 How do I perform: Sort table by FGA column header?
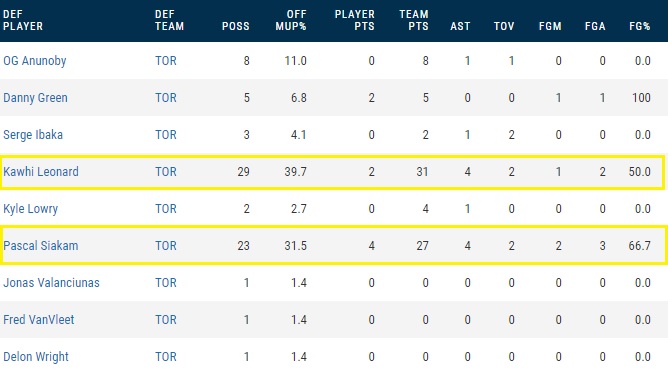[x=595, y=26]
